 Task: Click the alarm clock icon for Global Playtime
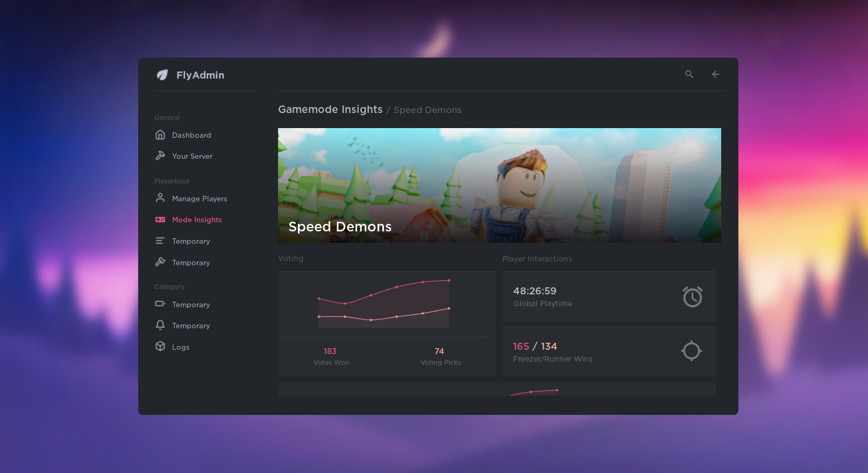coord(693,296)
